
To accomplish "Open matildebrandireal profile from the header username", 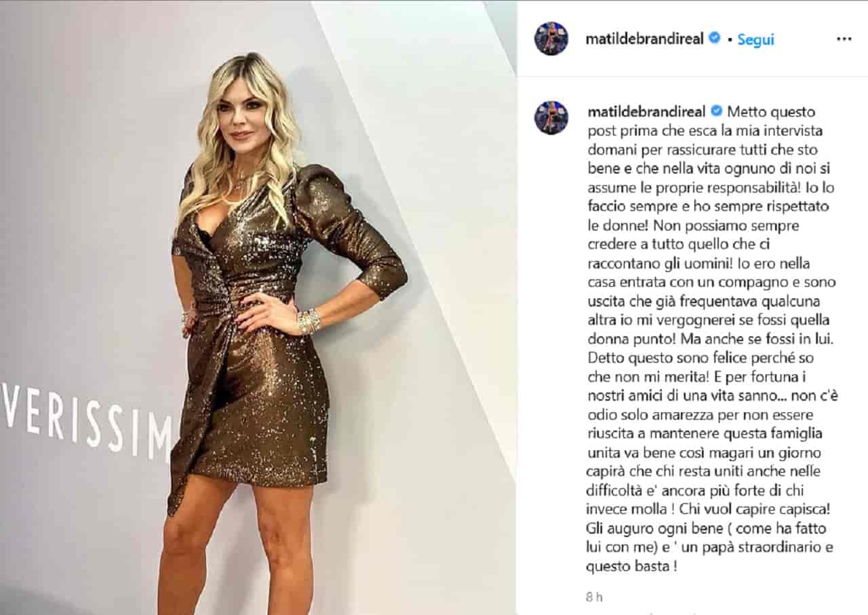I will pos(645,39).
